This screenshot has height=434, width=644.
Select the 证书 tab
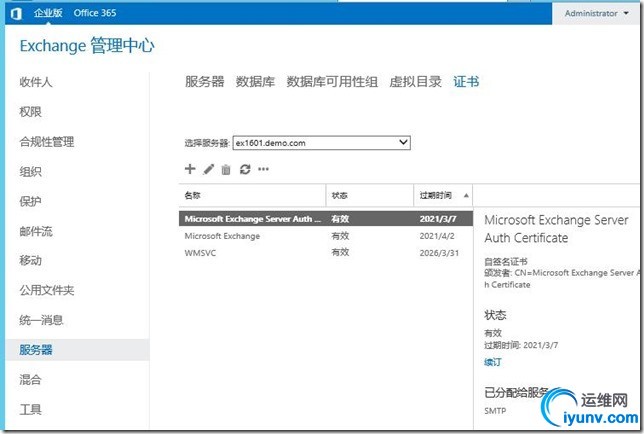tap(466, 82)
